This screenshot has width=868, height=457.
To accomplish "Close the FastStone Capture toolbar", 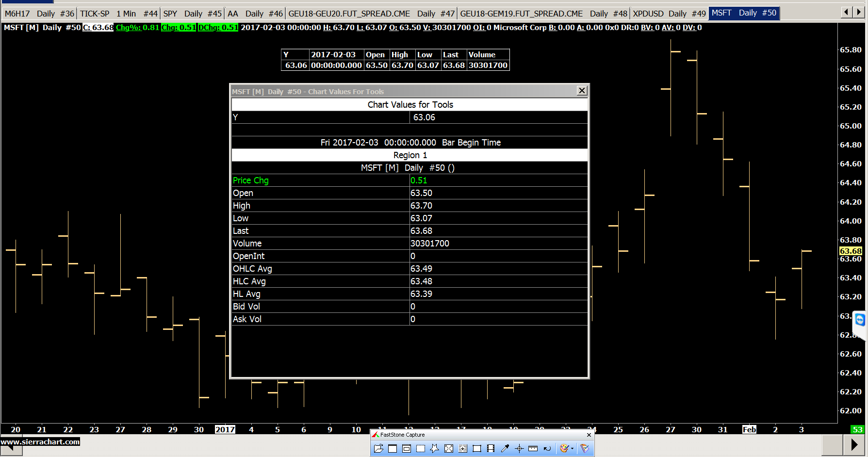I will (589, 435).
